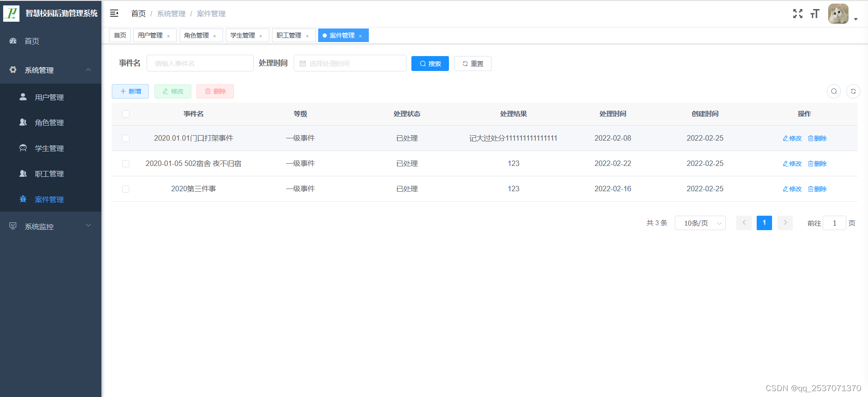Viewport: 868px width, 397px height.
Task: Toggle search bar visibility magnifier icon
Action: [x=834, y=91]
